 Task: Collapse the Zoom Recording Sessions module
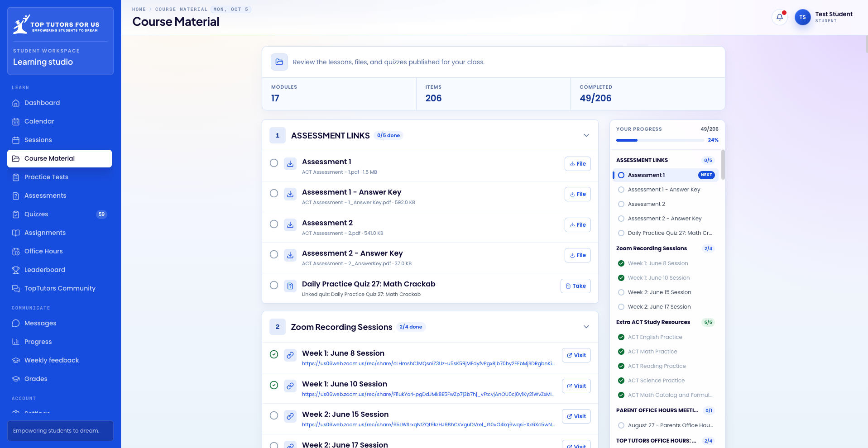click(586, 327)
